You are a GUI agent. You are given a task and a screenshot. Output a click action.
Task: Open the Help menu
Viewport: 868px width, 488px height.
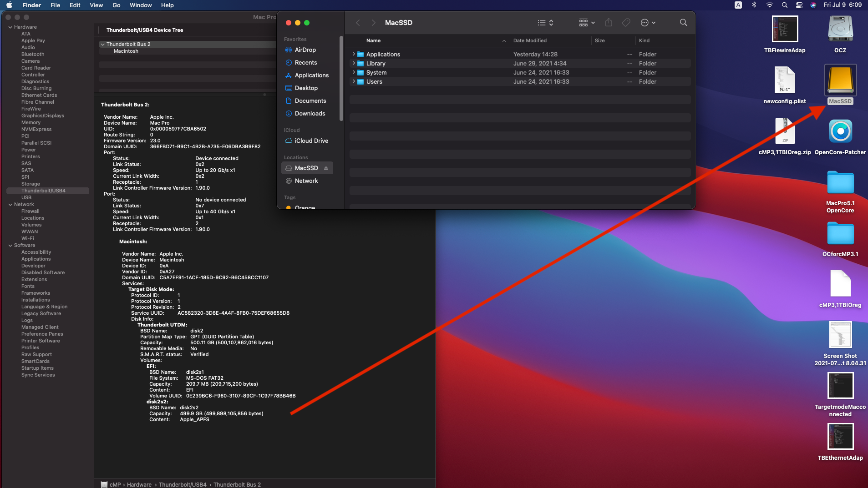point(167,5)
